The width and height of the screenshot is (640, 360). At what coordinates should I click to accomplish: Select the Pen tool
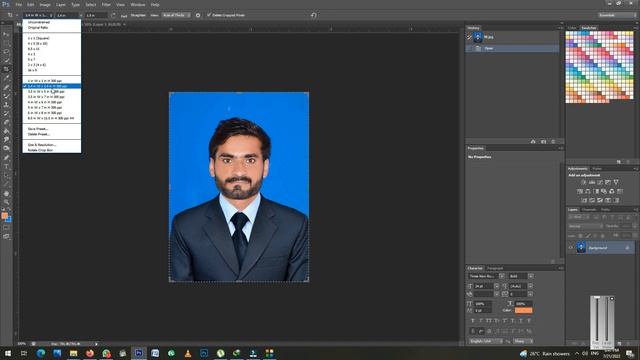6,158
